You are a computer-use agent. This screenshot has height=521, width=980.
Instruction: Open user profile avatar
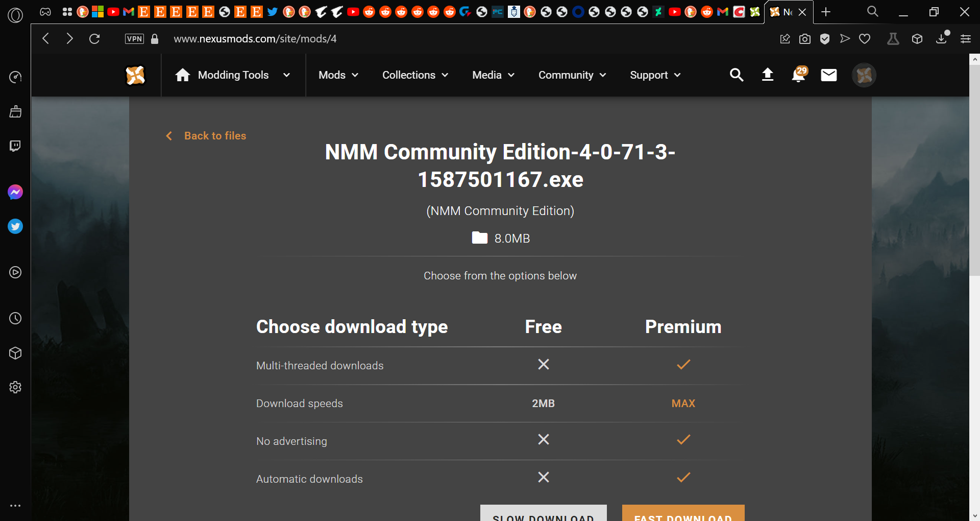point(864,75)
